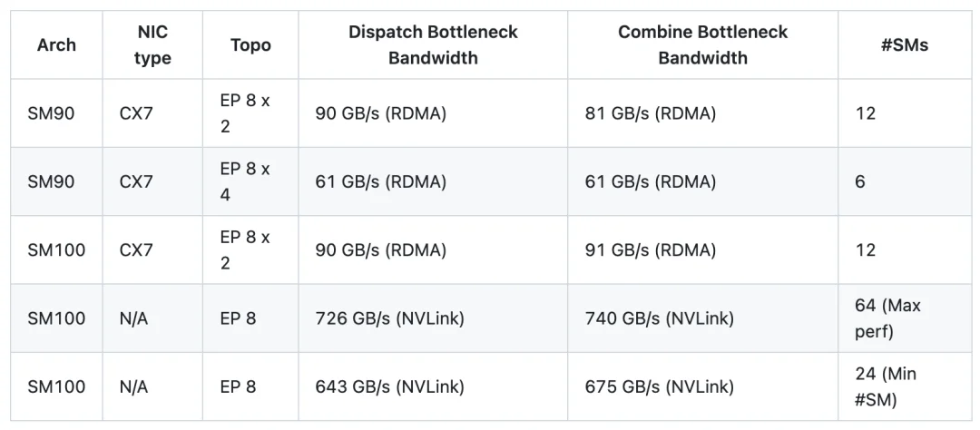
Task: Click SM90 in the EP 8 x 4 row
Action: pos(51,181)
